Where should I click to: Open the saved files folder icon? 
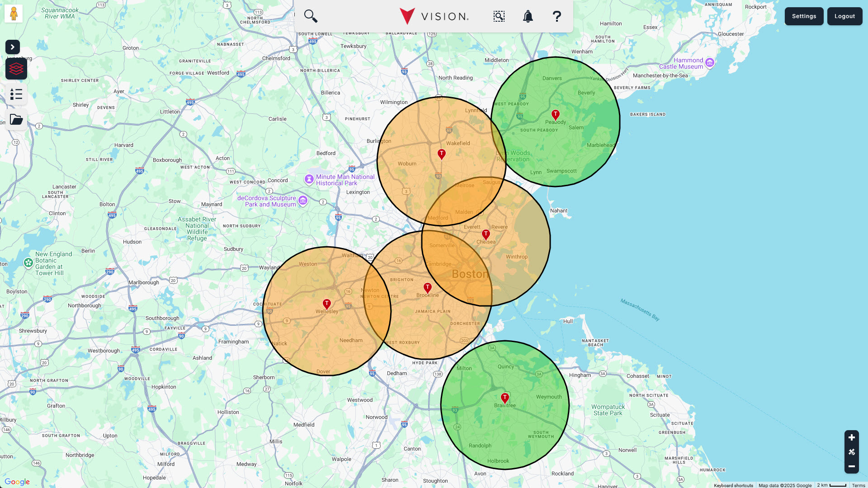click(16, 120)
